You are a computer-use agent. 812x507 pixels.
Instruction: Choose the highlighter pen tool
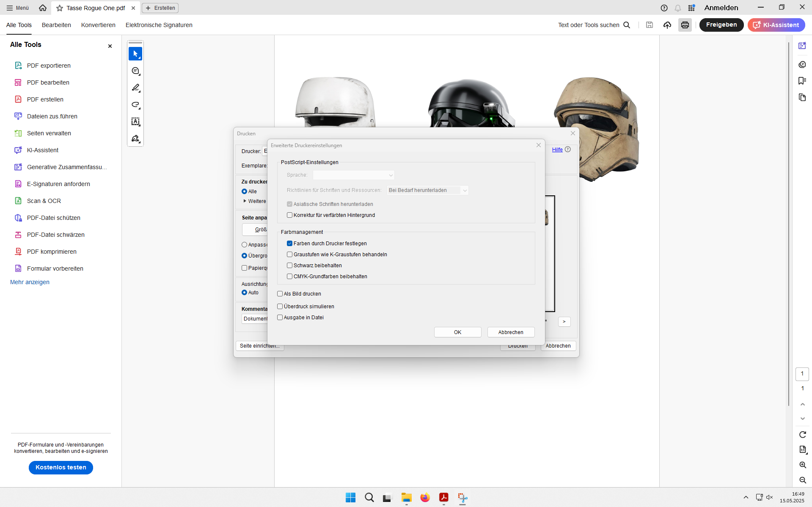click(x=135, y=88)
